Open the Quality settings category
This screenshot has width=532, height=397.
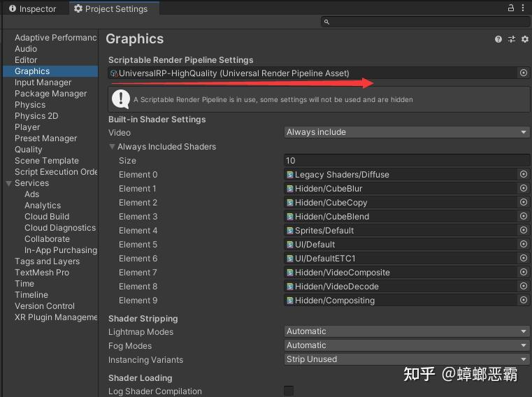point(29,150)
